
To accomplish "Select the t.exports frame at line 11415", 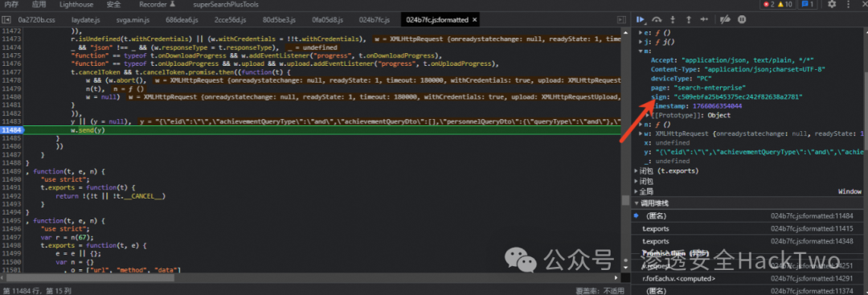I will tap(748, 228).
